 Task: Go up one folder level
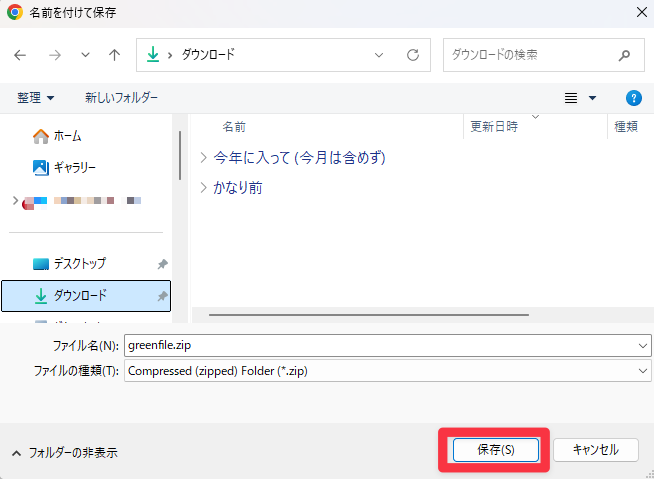click(115, 55)
